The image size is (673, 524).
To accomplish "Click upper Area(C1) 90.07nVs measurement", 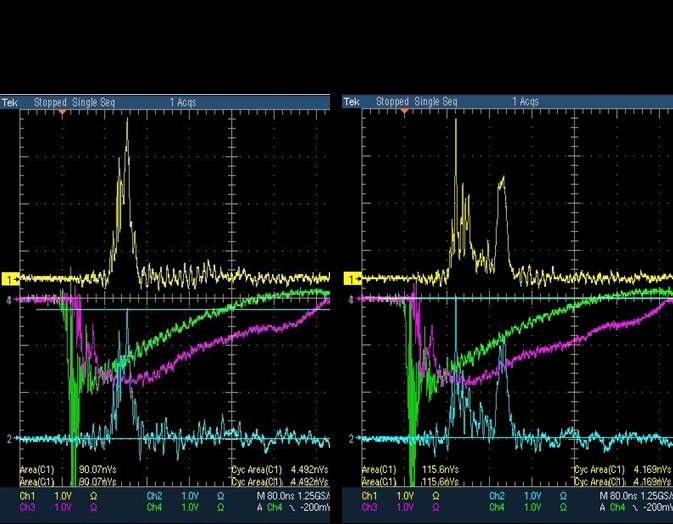I will [68, 469].
